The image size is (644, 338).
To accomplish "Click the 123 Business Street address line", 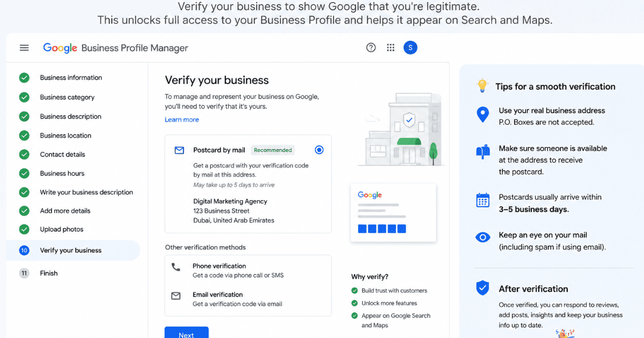I will click(x=222, y=211).
